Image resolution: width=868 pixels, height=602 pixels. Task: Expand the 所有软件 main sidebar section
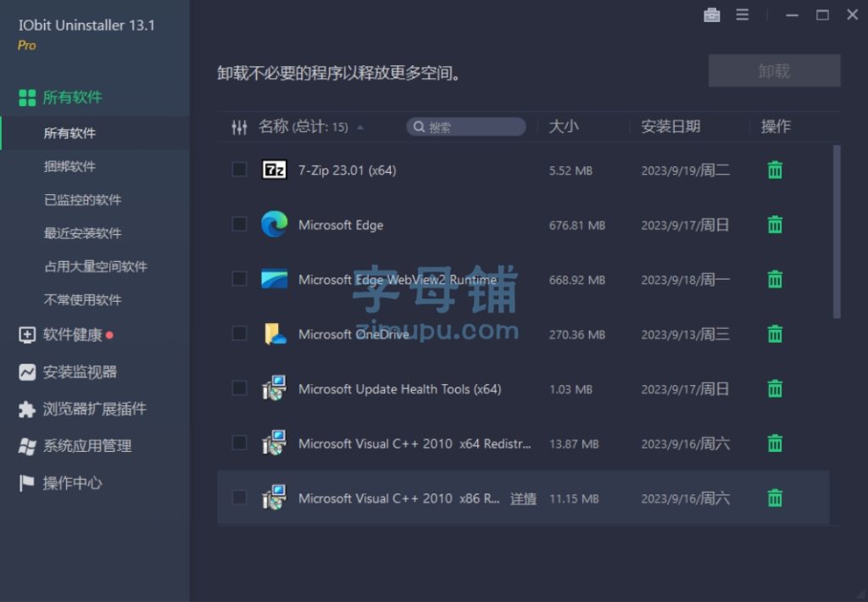pos(73,98)
